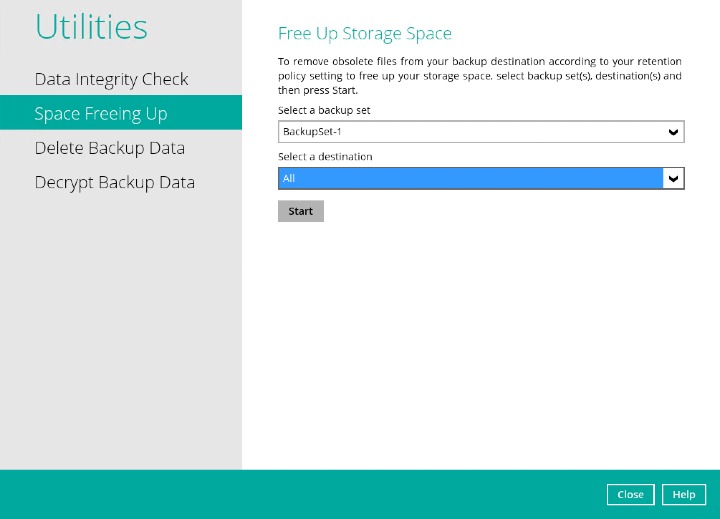Click the Free Up Storage Space heading
This screenshot has width=720, height=519.
coord(364,34)
